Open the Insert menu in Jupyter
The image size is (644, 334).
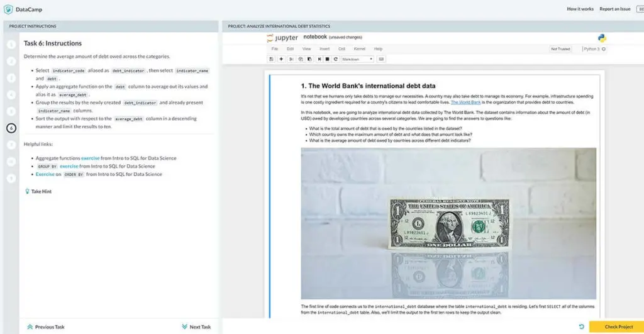tap(325, 49)
